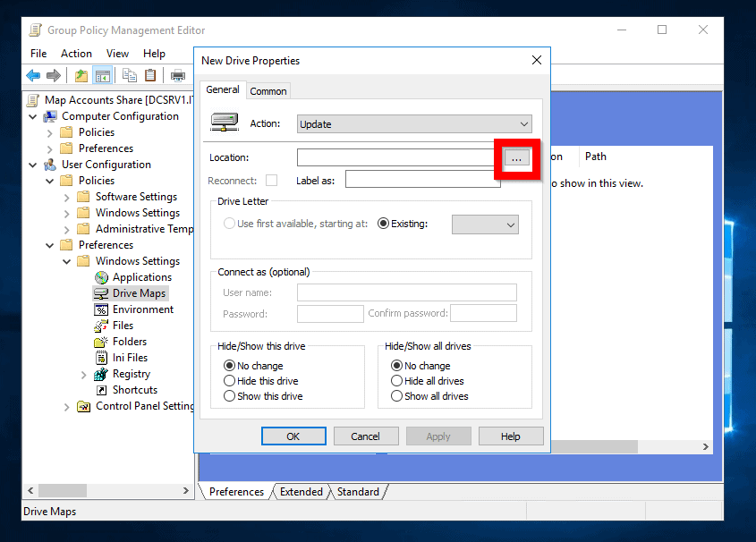
Task: Click the Print toolbar icon
Action: pos(178,76)
